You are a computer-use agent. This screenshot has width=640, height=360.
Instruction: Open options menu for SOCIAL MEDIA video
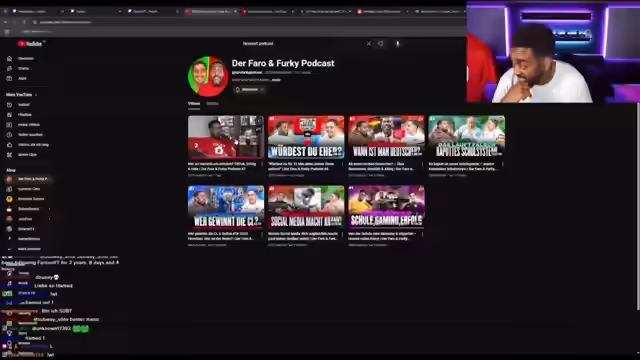342,234
